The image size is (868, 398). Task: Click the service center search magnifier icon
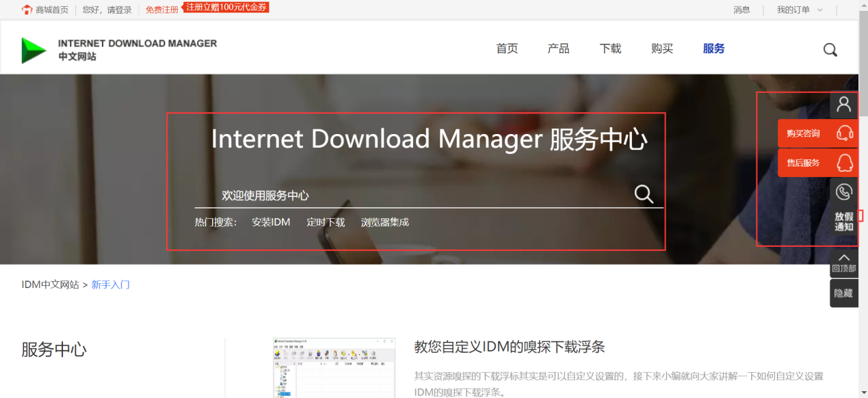tap(644, 194)
